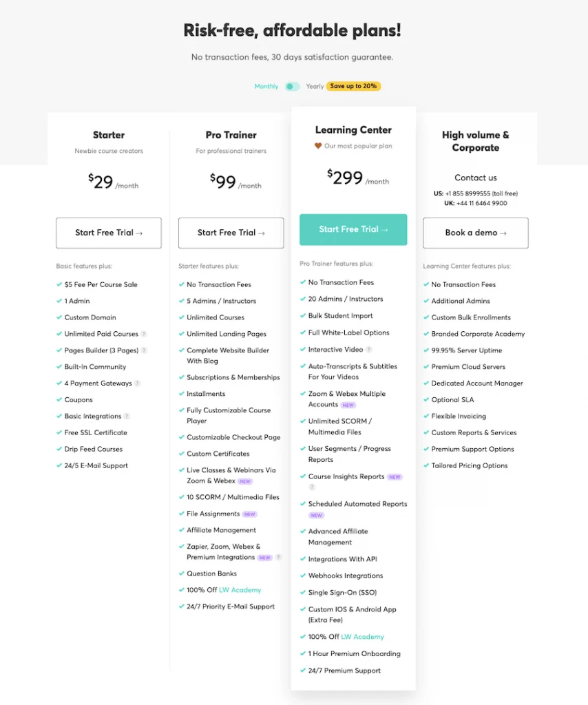Screen dimensions: 588x705
Task: Click help icon below Course Insights Reports
Action: point(311,487)
